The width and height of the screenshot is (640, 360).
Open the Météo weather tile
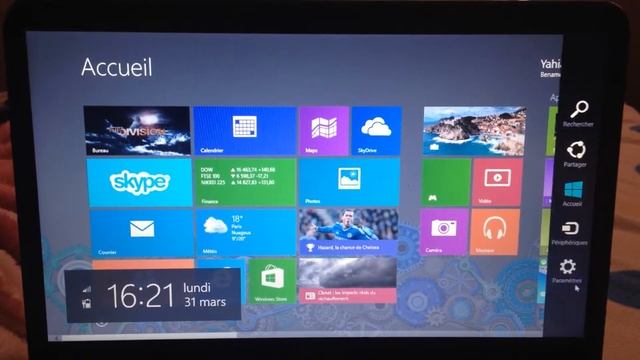tap(246, 233)
